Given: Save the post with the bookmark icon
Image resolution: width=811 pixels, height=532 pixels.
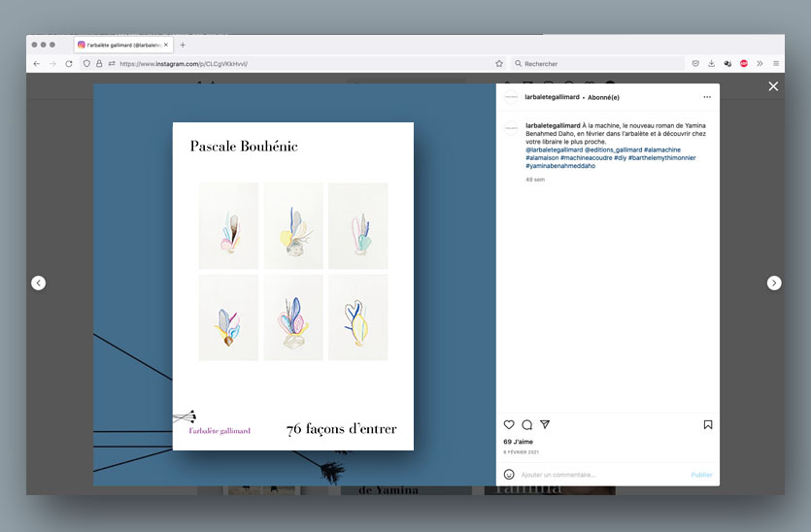Looking at the screenshot, I should (708, 425).
